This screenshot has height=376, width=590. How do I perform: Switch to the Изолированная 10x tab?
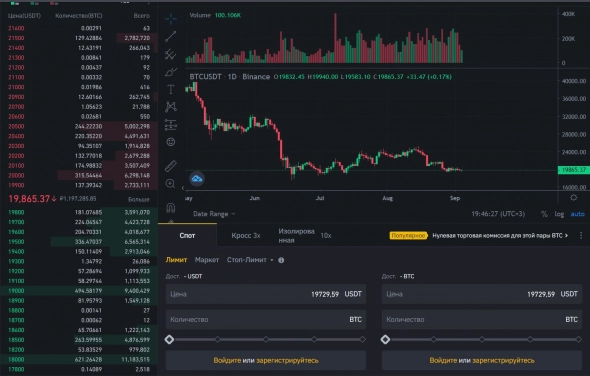pyautogui.click(x=305, y=236)
